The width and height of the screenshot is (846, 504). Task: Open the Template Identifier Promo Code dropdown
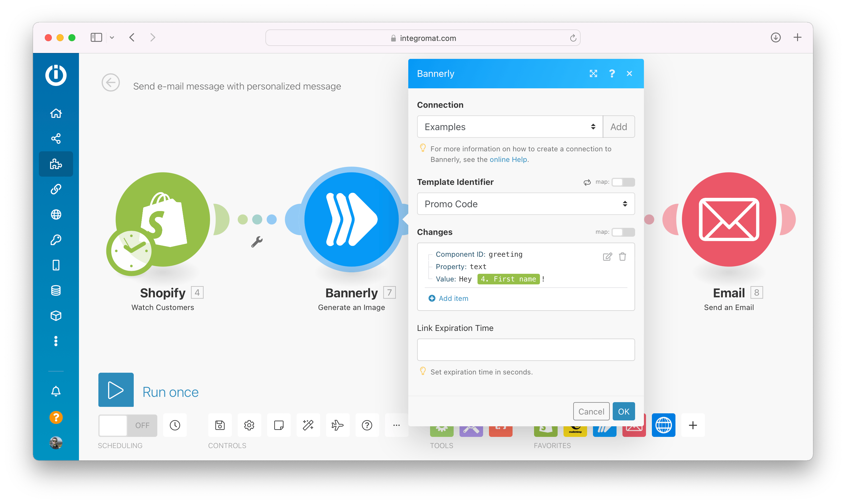pyautogui.click(x=526, y=204)
